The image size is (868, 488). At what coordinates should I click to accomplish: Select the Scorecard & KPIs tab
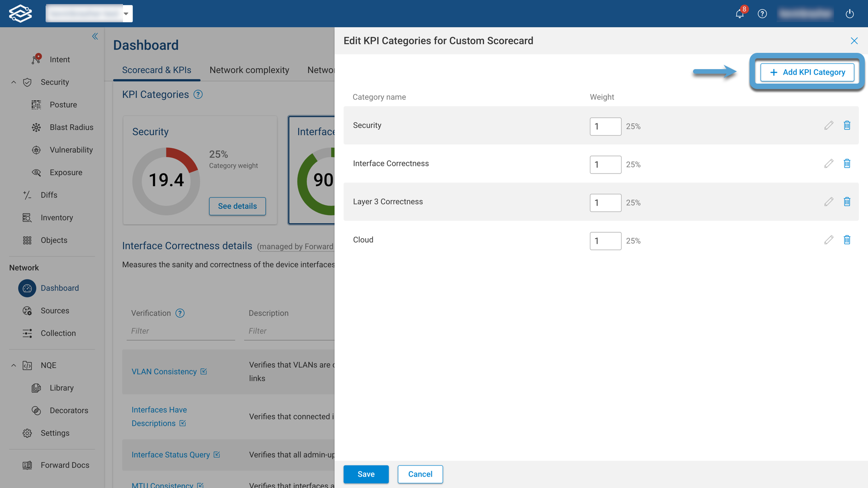tap(156, 70)
